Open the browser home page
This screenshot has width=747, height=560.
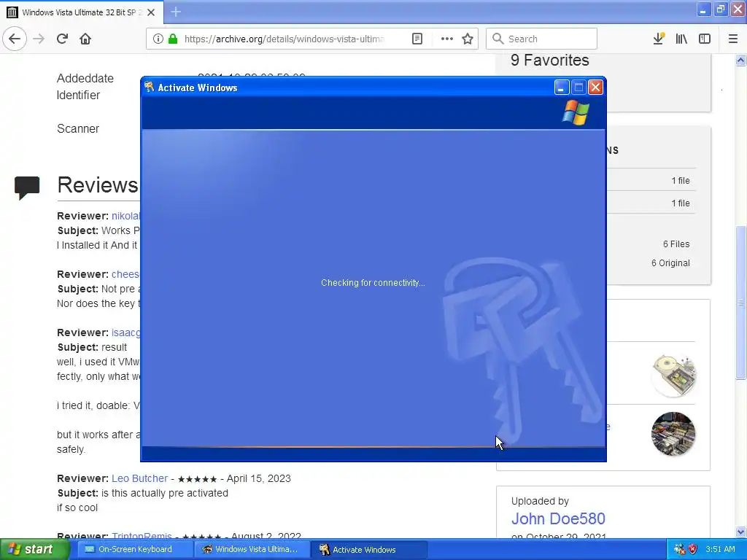coord(85,39)
